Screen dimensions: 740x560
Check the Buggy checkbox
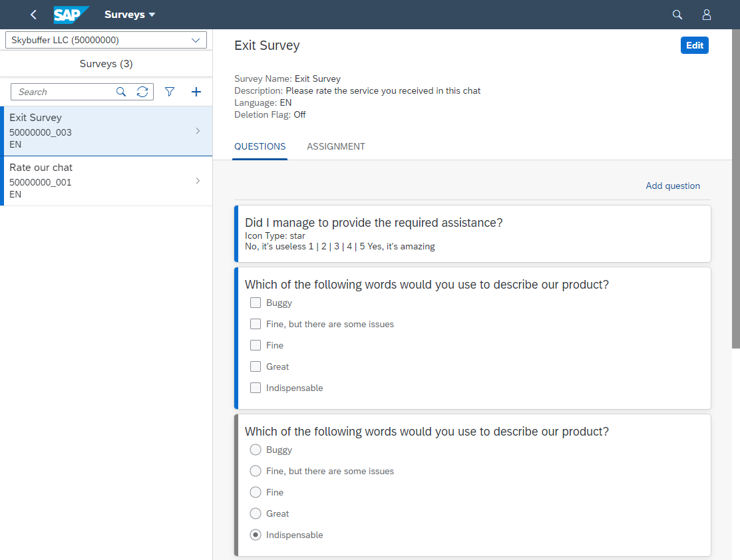[x=256, y=303]
